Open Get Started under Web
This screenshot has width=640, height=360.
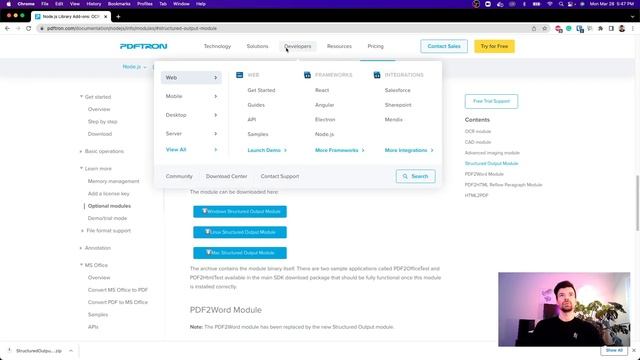pyautogui.click(x=261, y=90)
